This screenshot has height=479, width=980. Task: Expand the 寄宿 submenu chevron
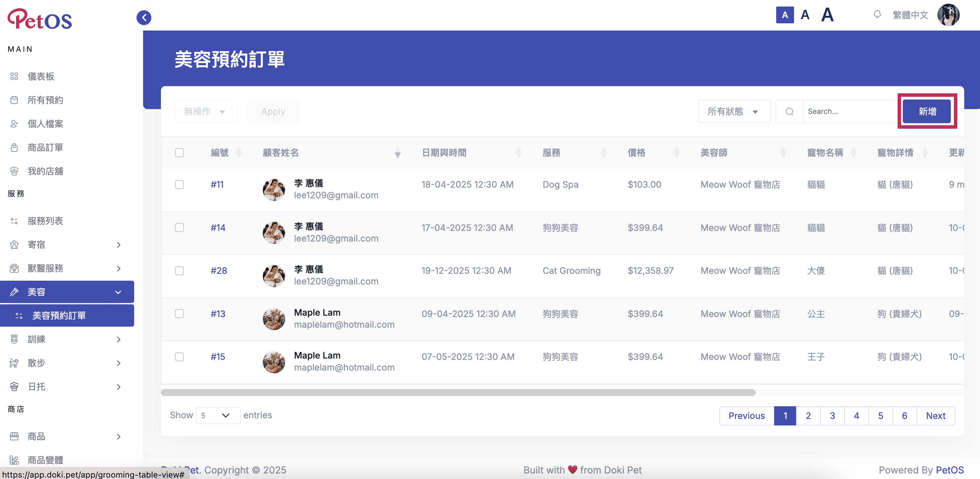pos(118,245)
